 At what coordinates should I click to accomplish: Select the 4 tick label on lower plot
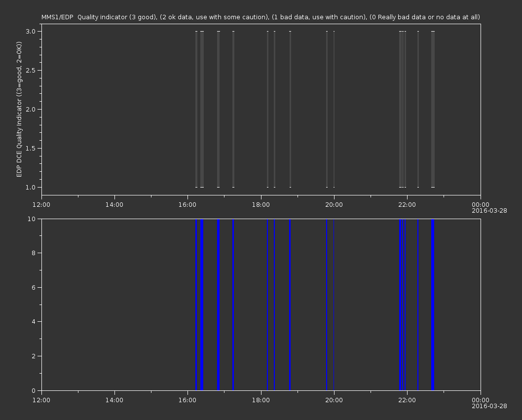(x=34, y=322)
